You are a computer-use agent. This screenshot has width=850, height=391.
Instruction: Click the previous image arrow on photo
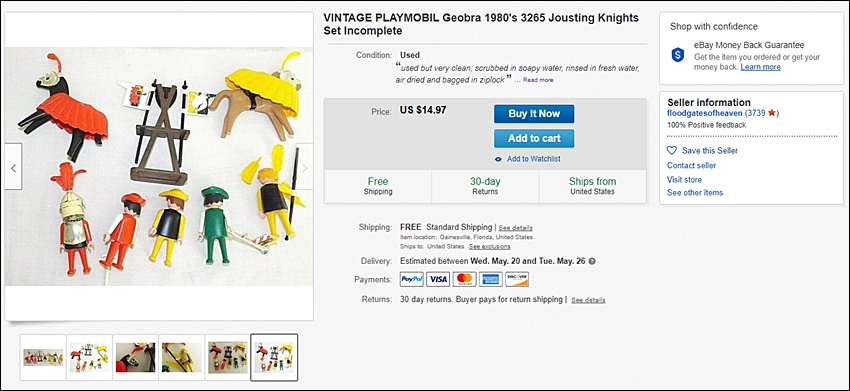pyautogui.click(x=14, y=167)
